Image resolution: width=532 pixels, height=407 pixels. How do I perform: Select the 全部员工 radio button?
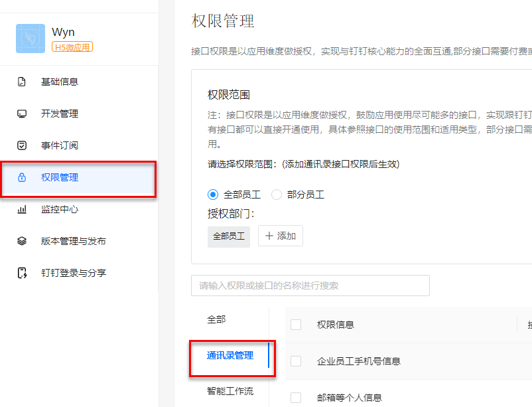click(213, 195)
